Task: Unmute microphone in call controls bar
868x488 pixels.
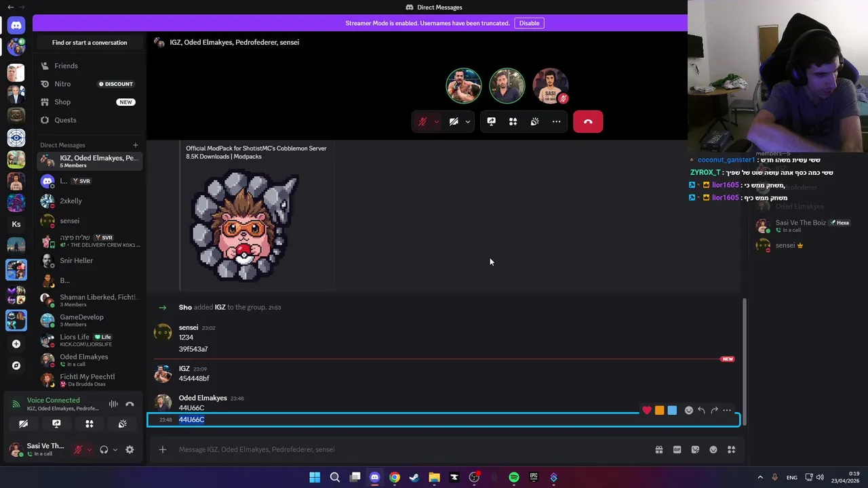Action: [422, 121]
